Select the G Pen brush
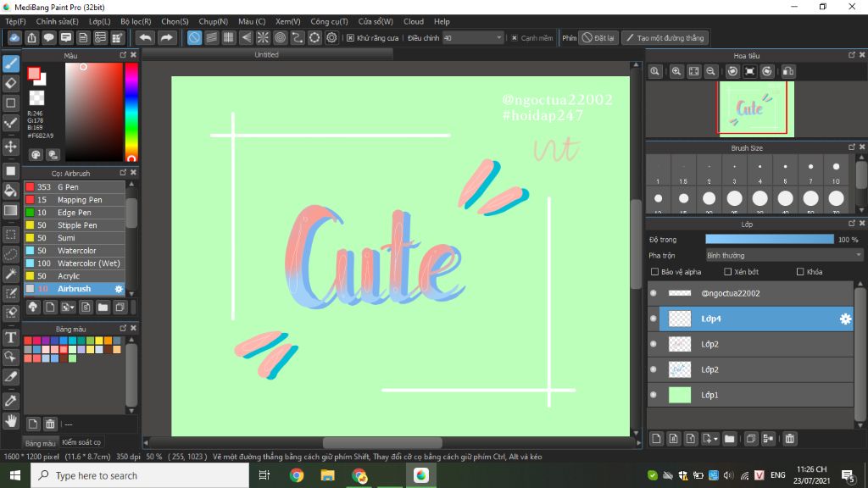 tap(75, 187)
